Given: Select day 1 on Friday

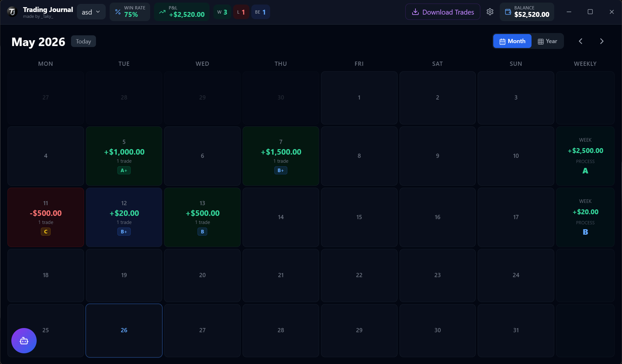Looking at the screenshot, I should pyautogui.click(x=359, y=98).
